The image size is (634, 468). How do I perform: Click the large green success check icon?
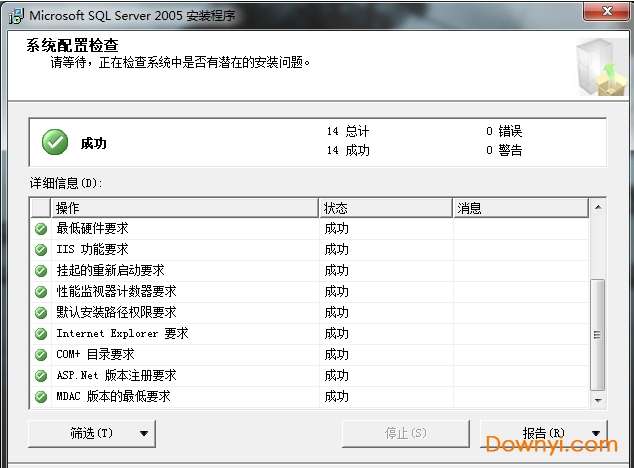pyautogui.click(x=55, y=142)
